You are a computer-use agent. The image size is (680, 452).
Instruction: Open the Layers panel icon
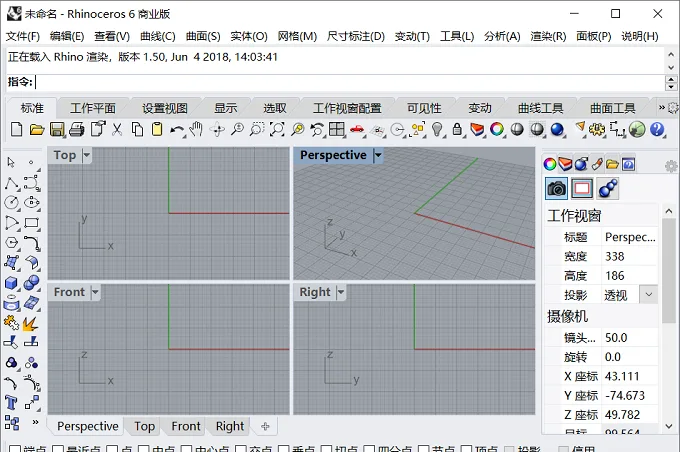click(x=565, y=164)
